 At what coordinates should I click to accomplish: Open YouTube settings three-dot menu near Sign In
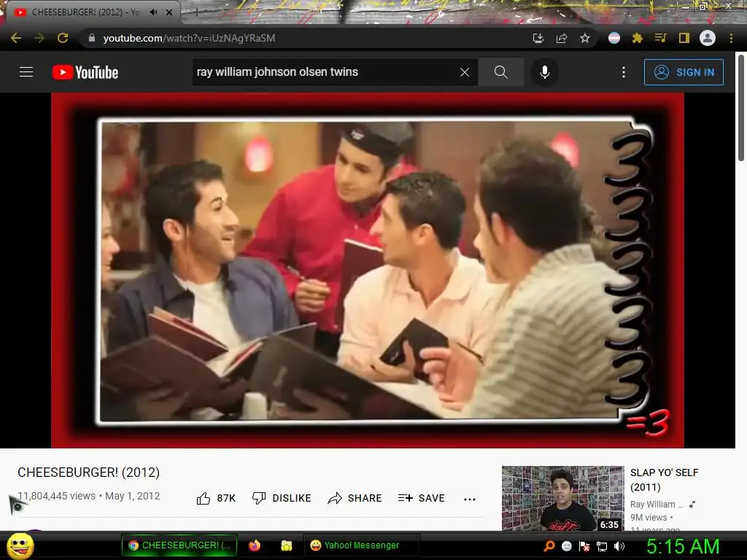point(623,72)
